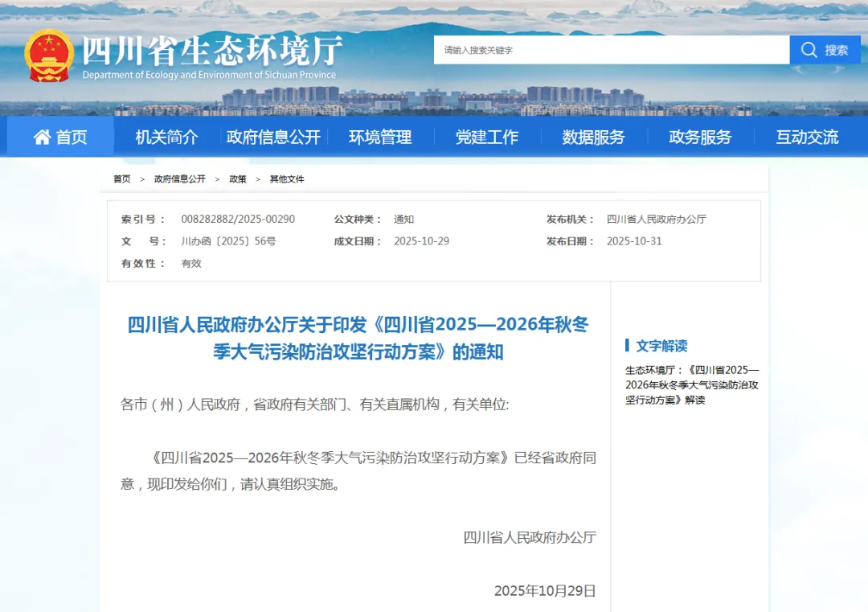The width and height of the screenshot is (868, 612).
Task: Click the magnifier search icon
Action: 809,50
